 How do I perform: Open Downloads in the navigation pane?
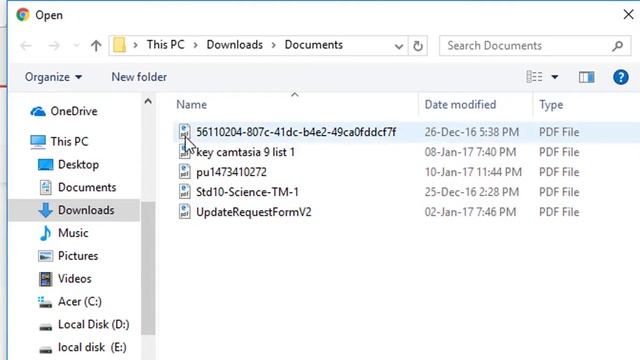86,210
